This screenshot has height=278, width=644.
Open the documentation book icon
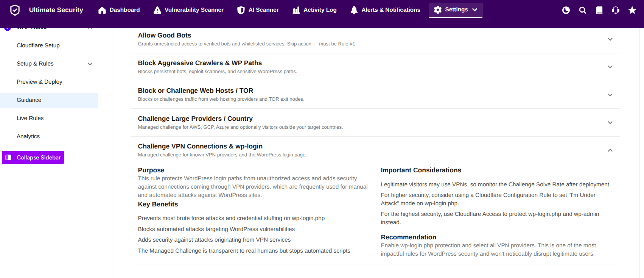click(x=599, y=10)
